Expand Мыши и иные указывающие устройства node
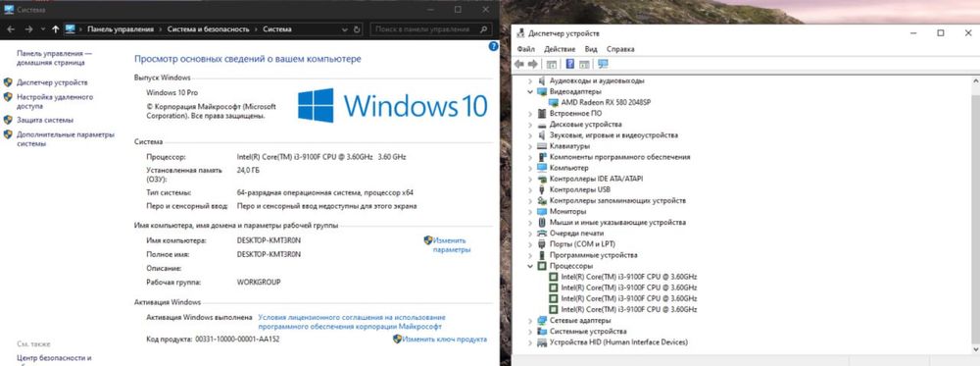The image size is (980, 366). tap(530, 222)
